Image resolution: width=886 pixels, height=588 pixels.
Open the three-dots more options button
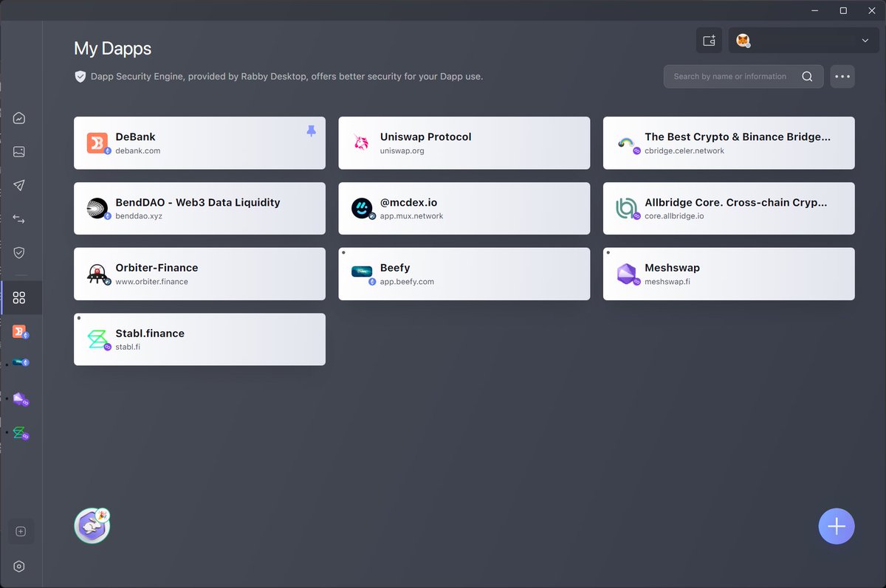842,77
